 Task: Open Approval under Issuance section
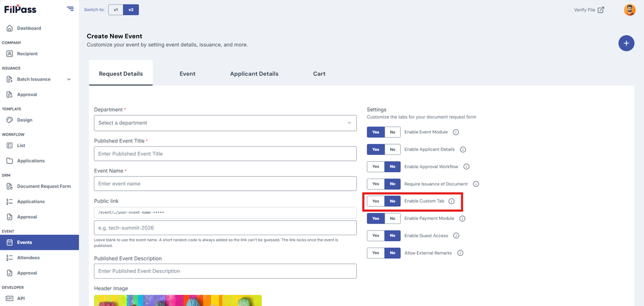point(27,94)
